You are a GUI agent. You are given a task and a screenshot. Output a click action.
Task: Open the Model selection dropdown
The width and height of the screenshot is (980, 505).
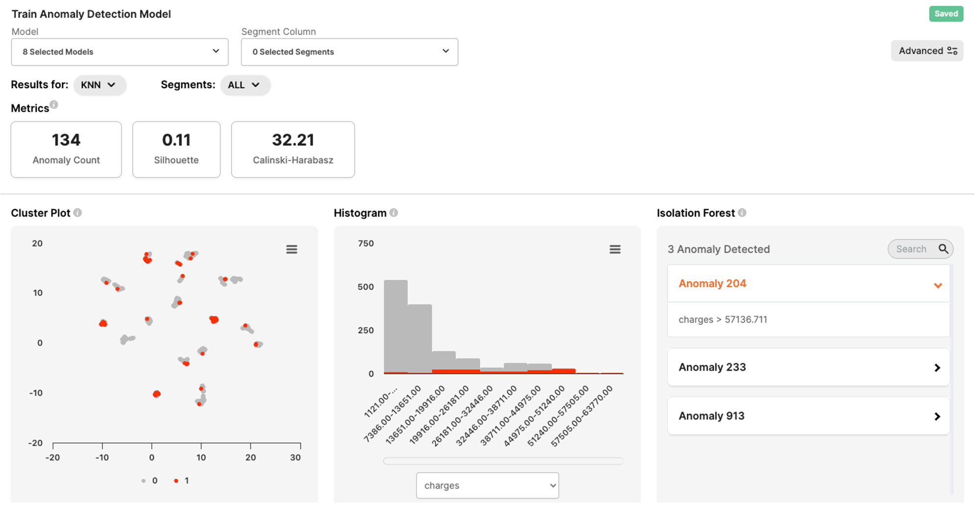(x=120, y=52)
